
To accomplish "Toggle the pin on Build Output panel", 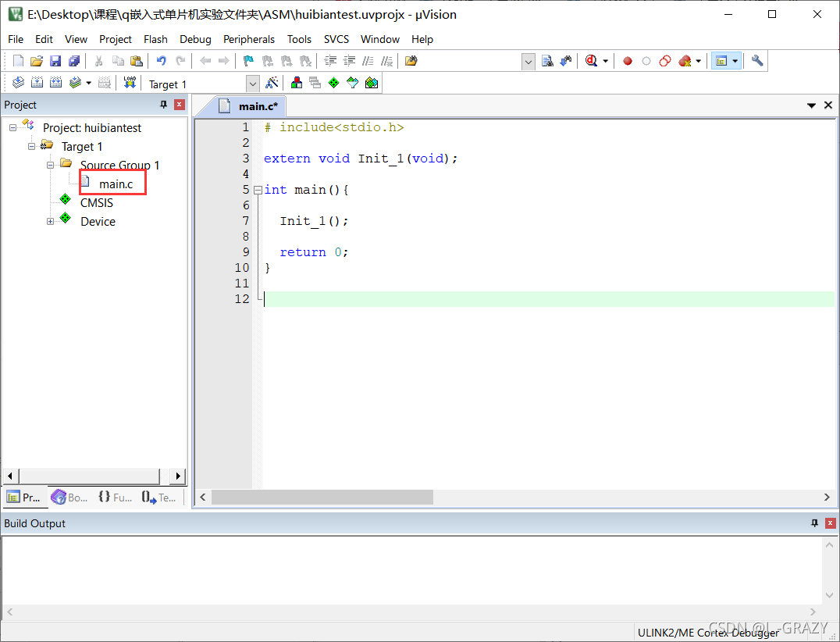I will coord(815,523).
